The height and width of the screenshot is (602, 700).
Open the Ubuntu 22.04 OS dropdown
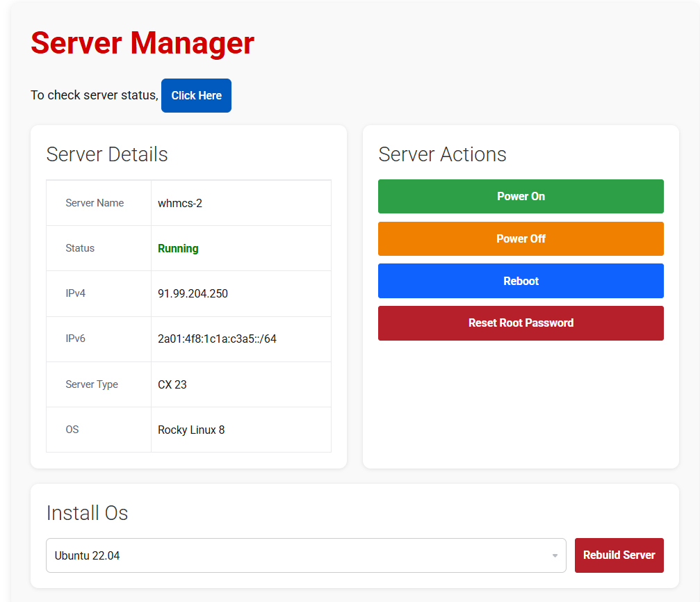click(x=299, y=555)
